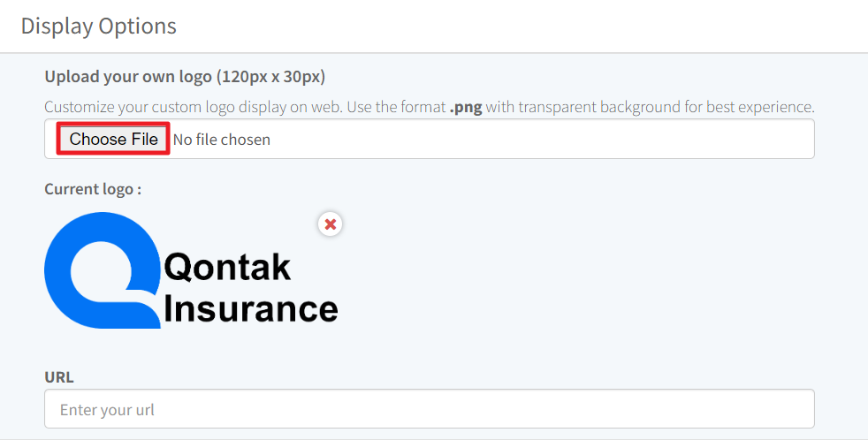Click the bold .png format text
The width and height of the screenshot is (868, 440).
click(466, 107)
